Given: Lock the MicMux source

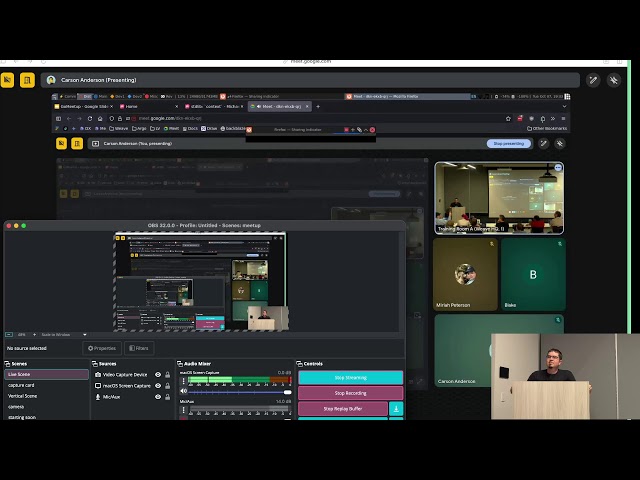Looking at the screenshot, I should click(x=167, y=397).
